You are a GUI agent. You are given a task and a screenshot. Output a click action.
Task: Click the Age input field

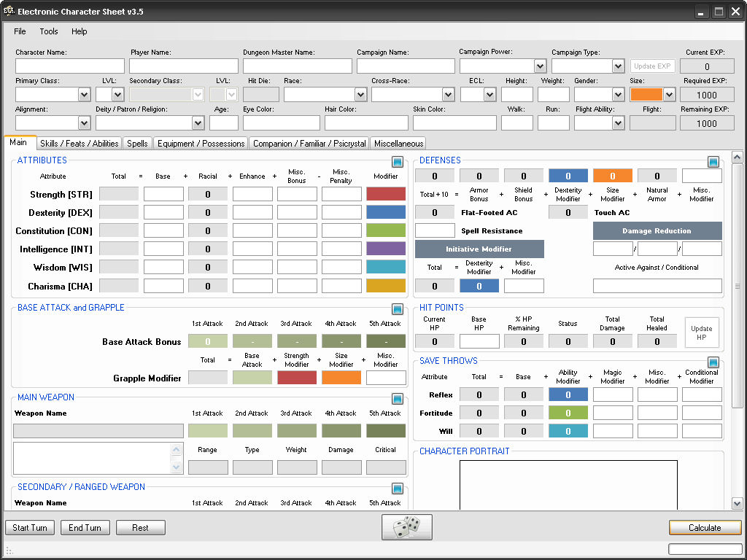pos(223,123)
